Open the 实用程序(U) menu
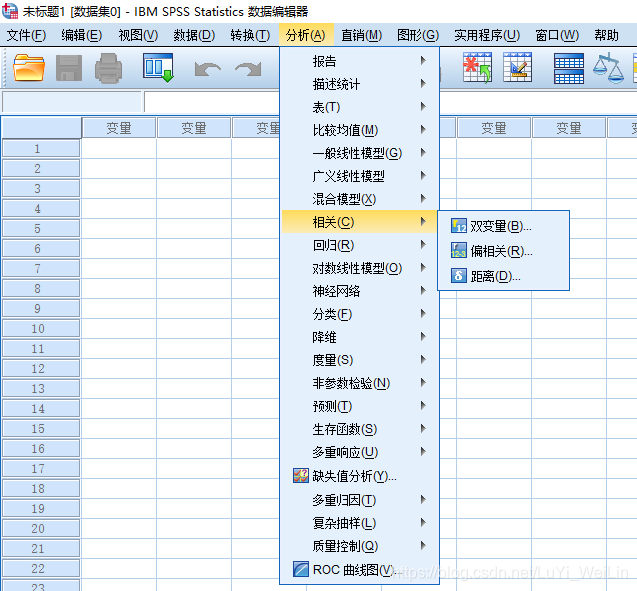Image resolution: width=637 pixels, height=591 pixels. [487, 35]
